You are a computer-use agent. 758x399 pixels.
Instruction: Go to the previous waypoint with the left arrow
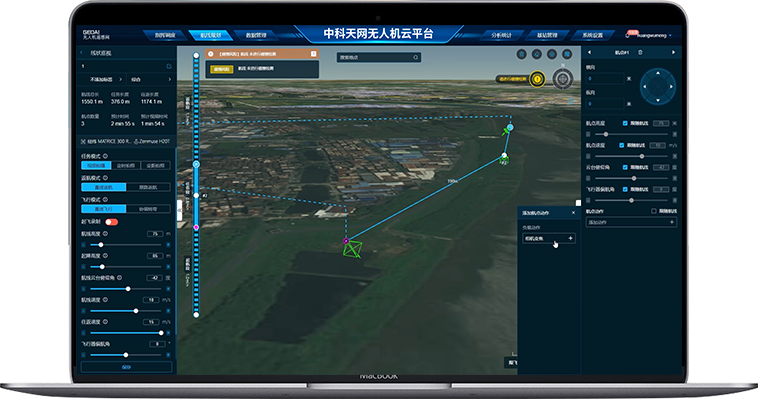589,52
